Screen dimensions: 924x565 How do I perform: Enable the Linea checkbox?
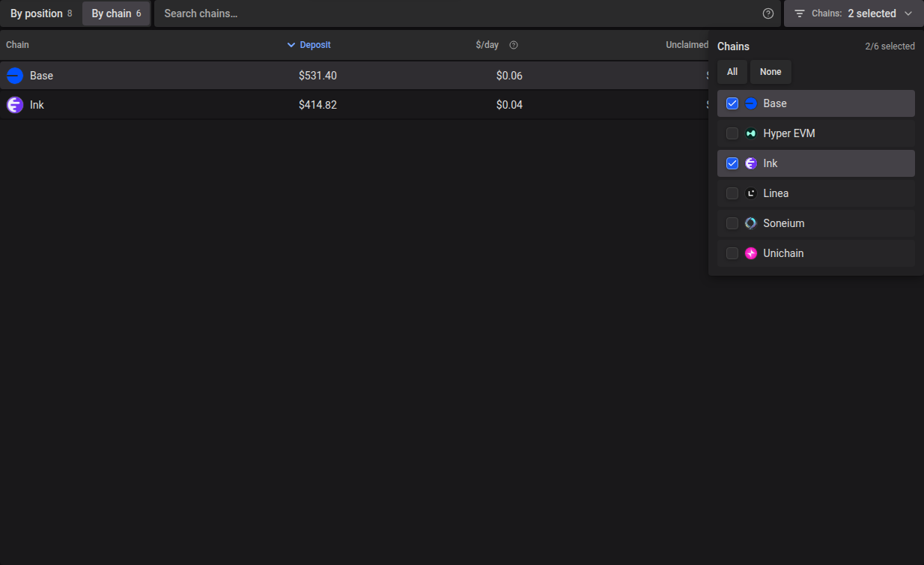pyautogui.click(x=732, y=193)
